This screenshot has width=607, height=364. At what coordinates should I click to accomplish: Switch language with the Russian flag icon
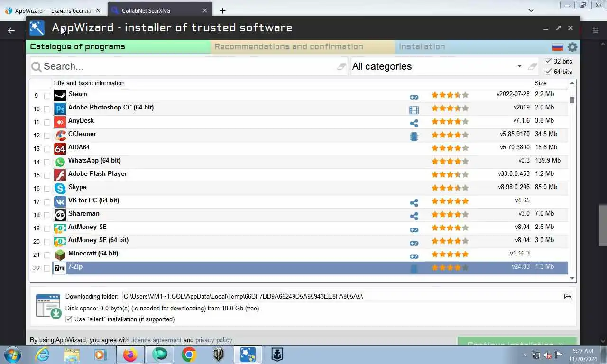558,47
